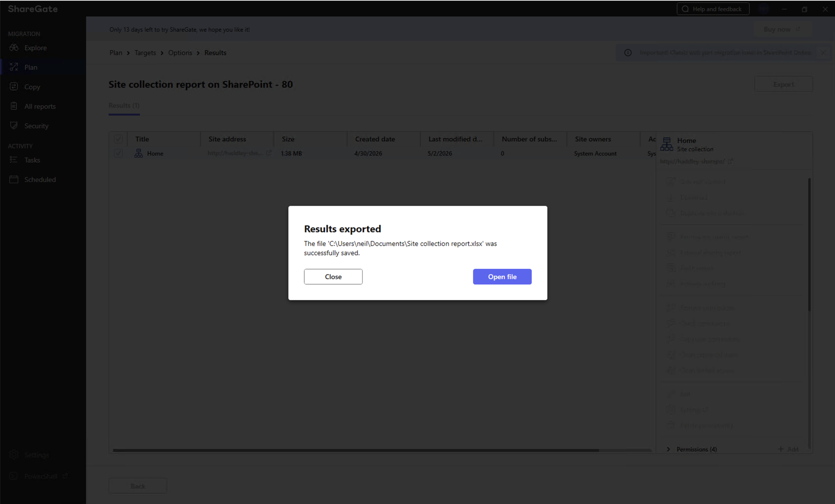Click Results in the breadcrumb
Viewport: 835px width, 504px height.
tap(215, 53)
